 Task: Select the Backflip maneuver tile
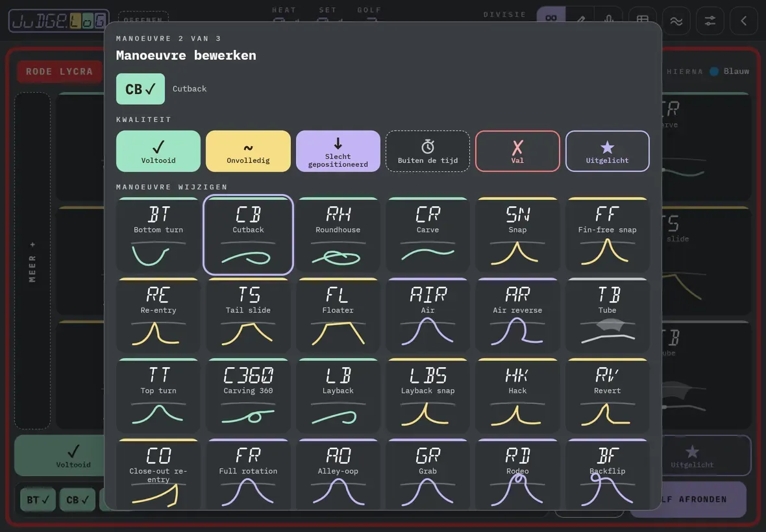tap(607, 474)
